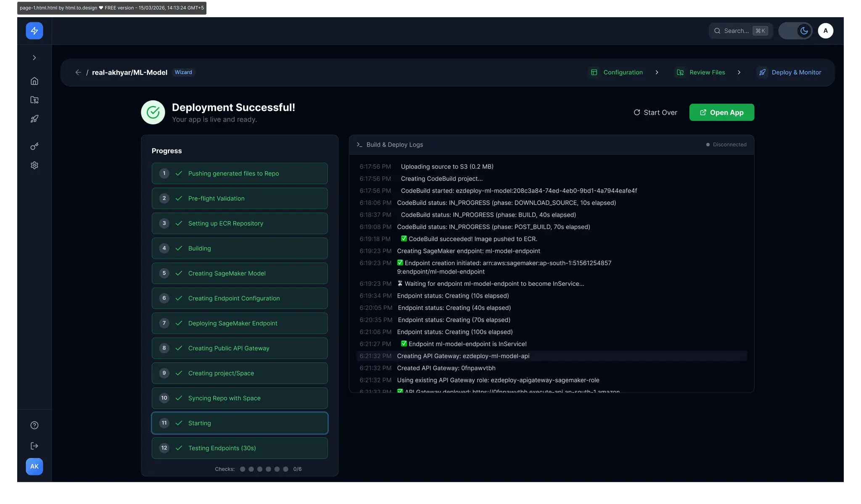Open the folder search icon in sidebar
Viewport: 861px width, 504px height.
[x=34, y=100]
